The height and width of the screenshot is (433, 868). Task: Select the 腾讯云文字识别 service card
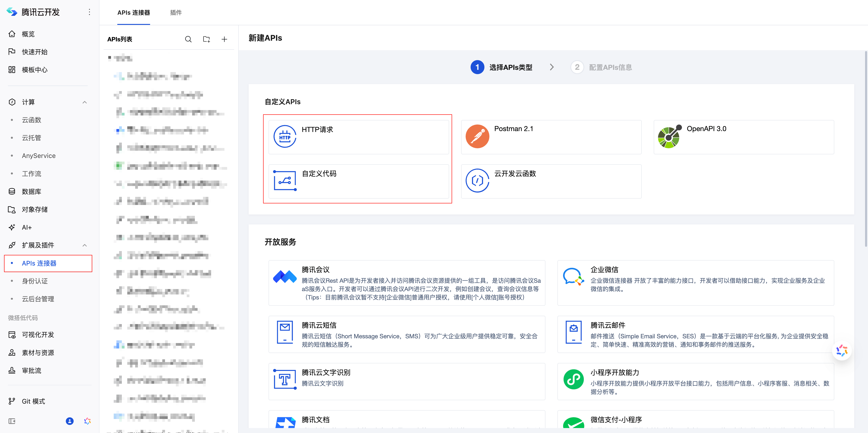(407, 381)
